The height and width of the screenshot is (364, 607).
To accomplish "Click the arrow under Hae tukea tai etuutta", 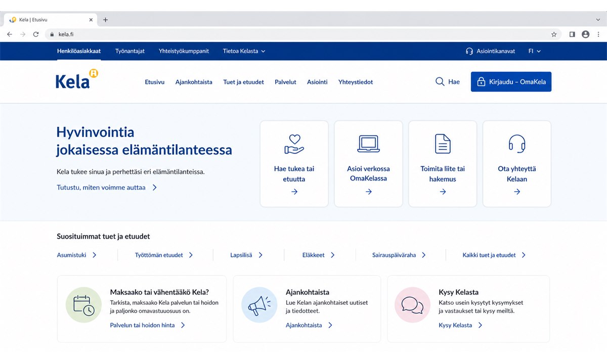I will tap(294, 192).
